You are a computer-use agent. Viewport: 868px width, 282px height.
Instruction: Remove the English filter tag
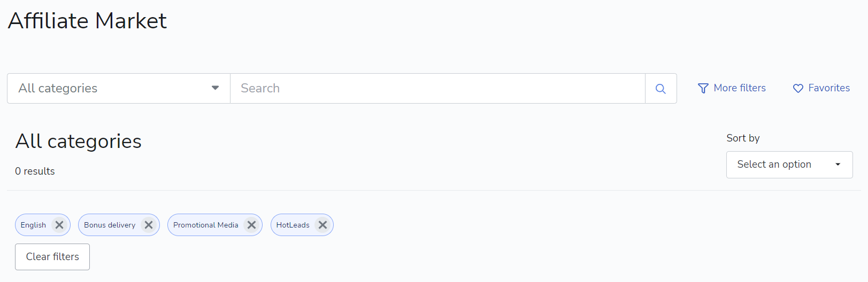point(59,225)
